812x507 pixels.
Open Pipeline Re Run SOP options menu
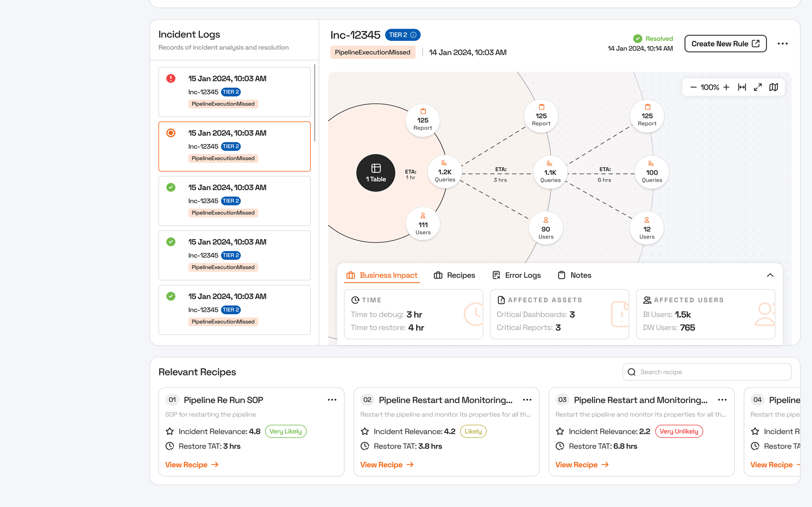(x=332, y=400)
